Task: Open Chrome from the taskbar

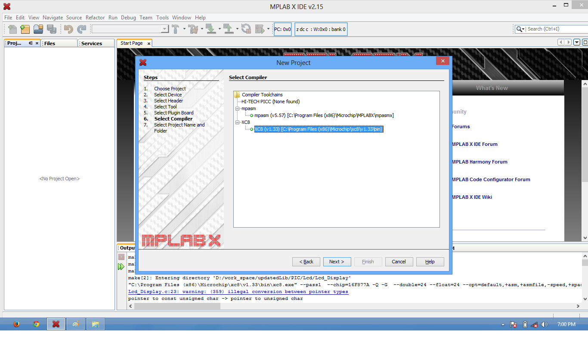Action: (36, 324)
